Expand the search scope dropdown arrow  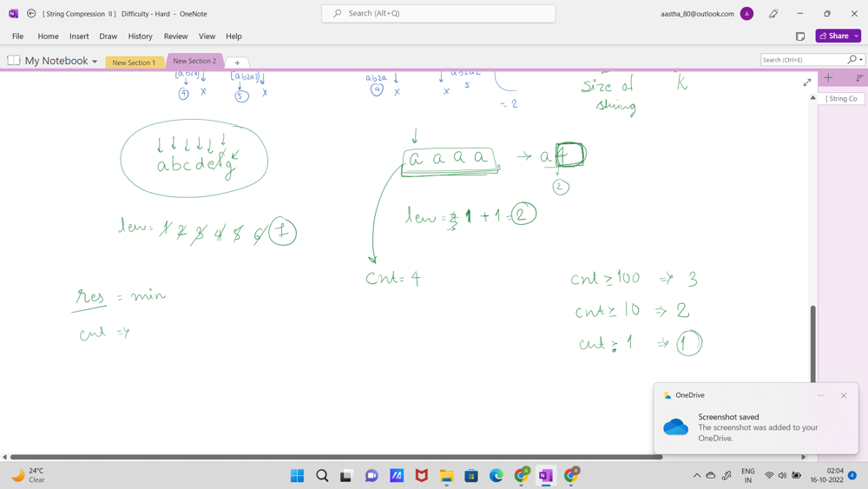point(861,60)
